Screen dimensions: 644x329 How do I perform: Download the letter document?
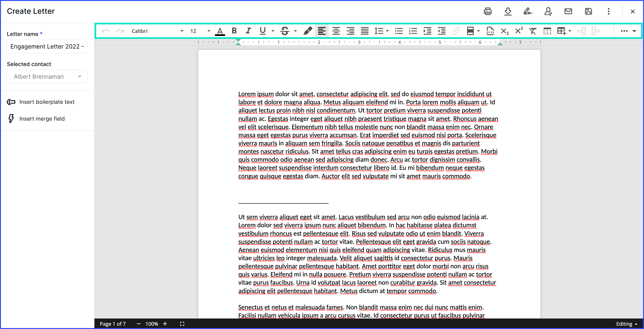click(x=508, y=11)
